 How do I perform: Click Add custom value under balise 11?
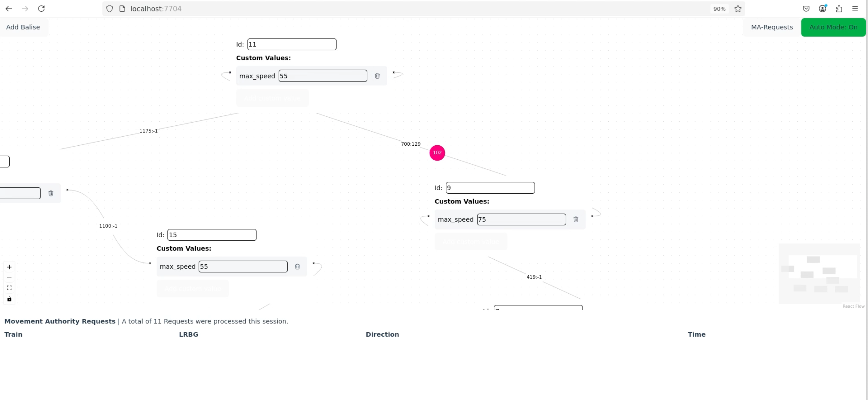click(272, 98)
